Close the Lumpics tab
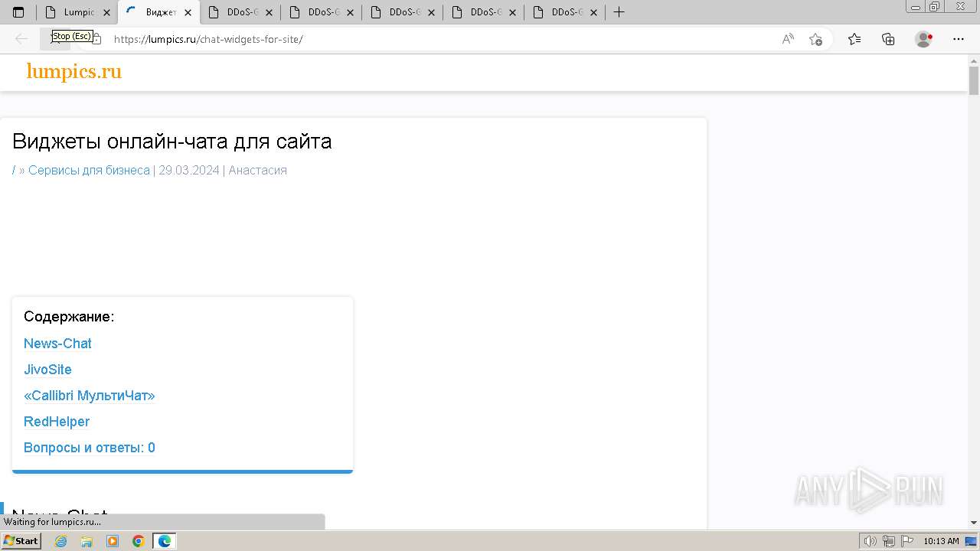This screenshot has width=980, height=551. (106, 12)
